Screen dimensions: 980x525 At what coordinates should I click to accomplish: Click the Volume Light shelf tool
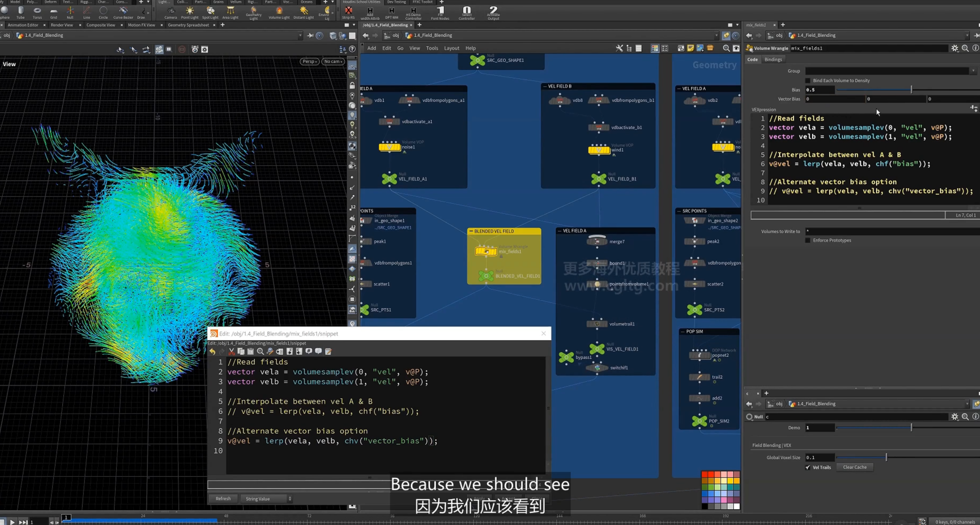(279, 13)
